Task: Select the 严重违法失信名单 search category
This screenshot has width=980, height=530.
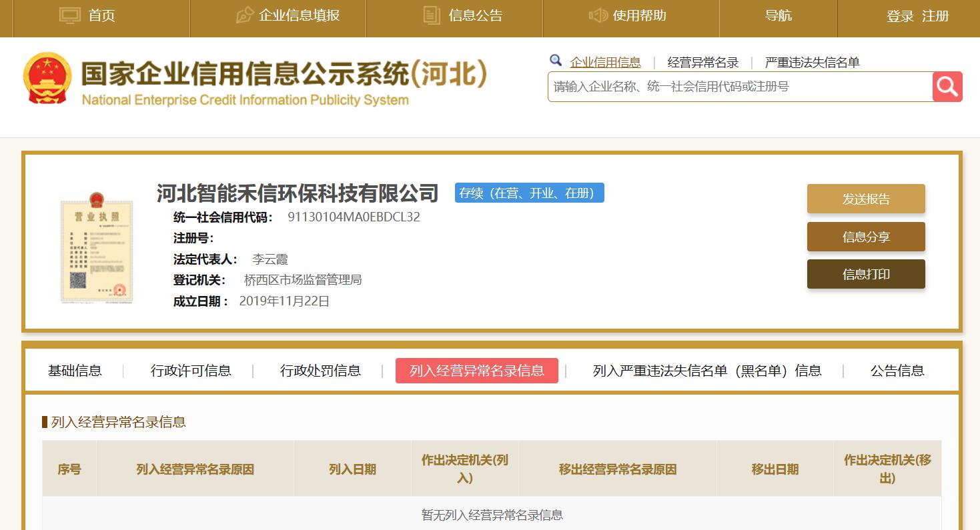Action: tap(812, 62)
